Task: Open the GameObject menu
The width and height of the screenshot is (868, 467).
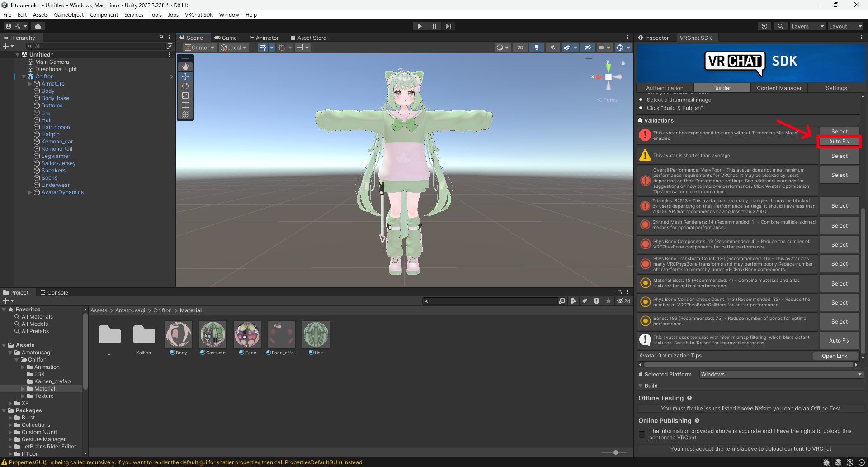Action: point(69,14)
